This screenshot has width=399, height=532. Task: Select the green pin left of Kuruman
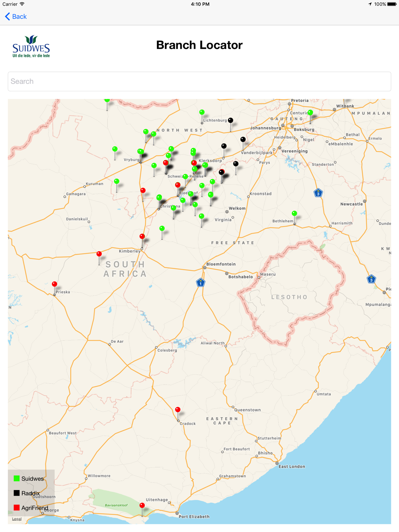(x=117, y=181)
